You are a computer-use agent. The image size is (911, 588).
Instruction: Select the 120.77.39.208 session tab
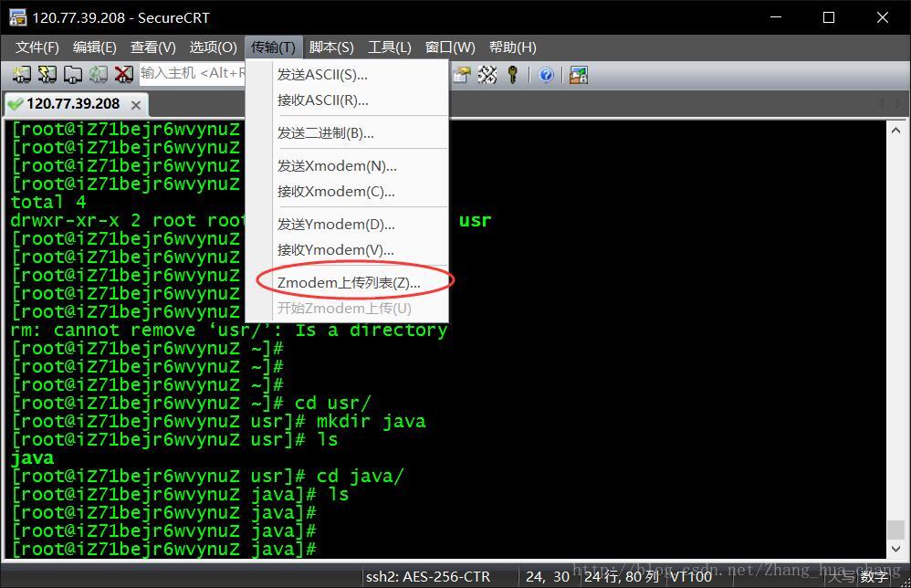pos(75,104)
